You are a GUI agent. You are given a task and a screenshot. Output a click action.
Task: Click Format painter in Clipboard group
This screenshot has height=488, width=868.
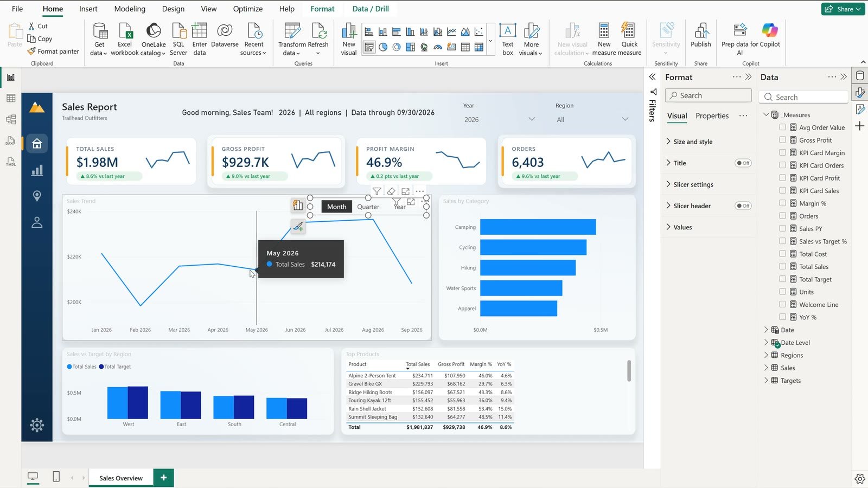53,52
